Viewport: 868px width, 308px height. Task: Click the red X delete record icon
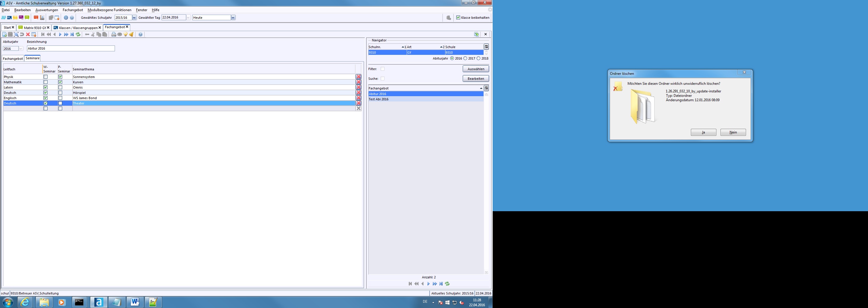(28, 34)
